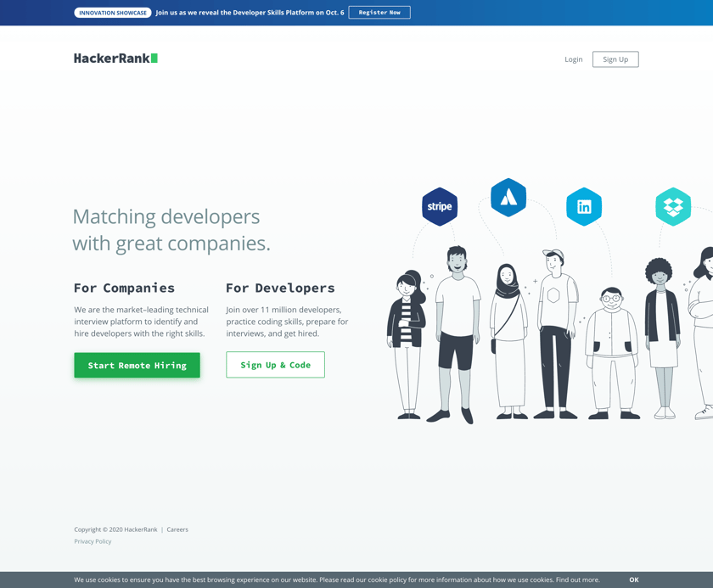Open the Privacy Policy link
Viewport: 713px width, 588px height.
(93, 541)
